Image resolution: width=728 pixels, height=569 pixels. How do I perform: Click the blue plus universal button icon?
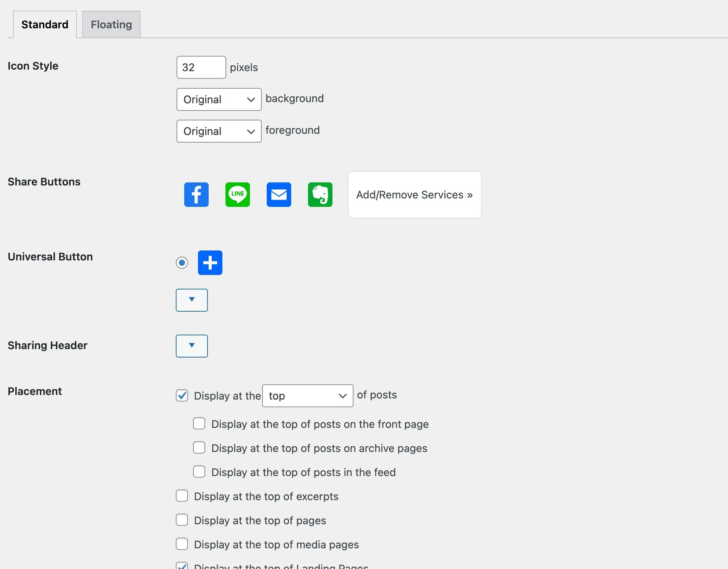tap(210, 263)
